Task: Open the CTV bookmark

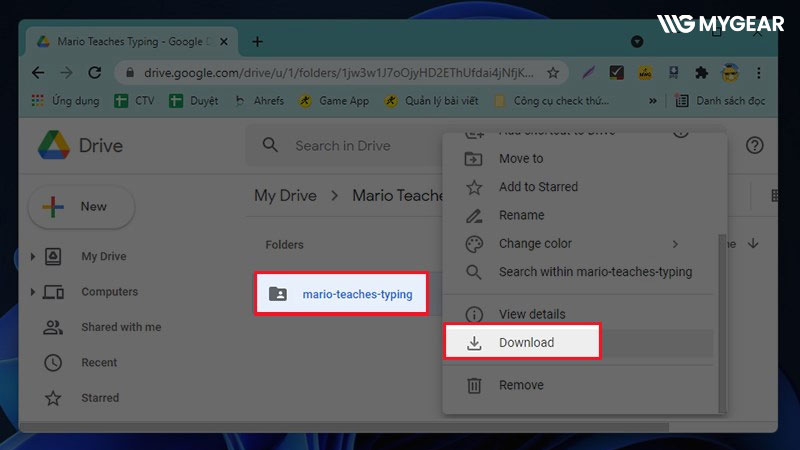Action: click(135, 101)
